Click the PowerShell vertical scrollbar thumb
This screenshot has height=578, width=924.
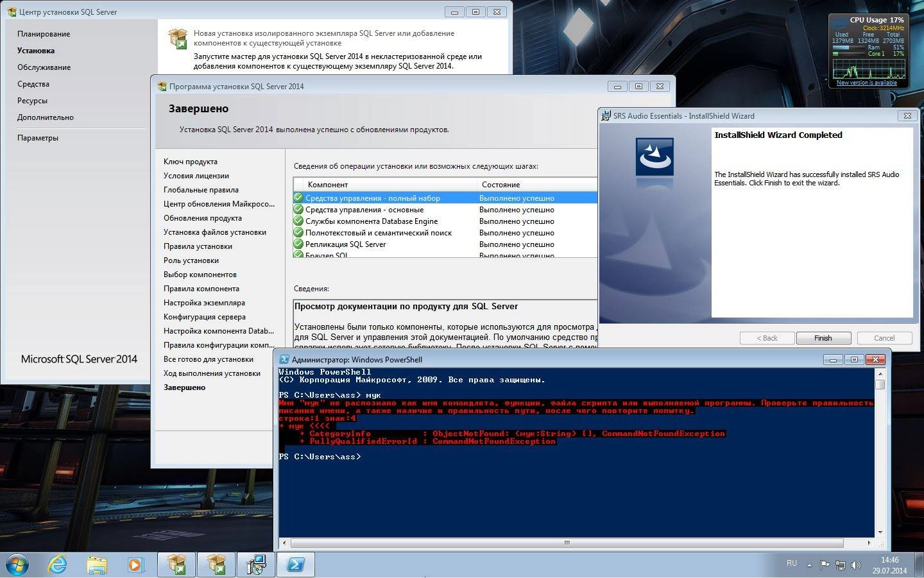(880, 385)
